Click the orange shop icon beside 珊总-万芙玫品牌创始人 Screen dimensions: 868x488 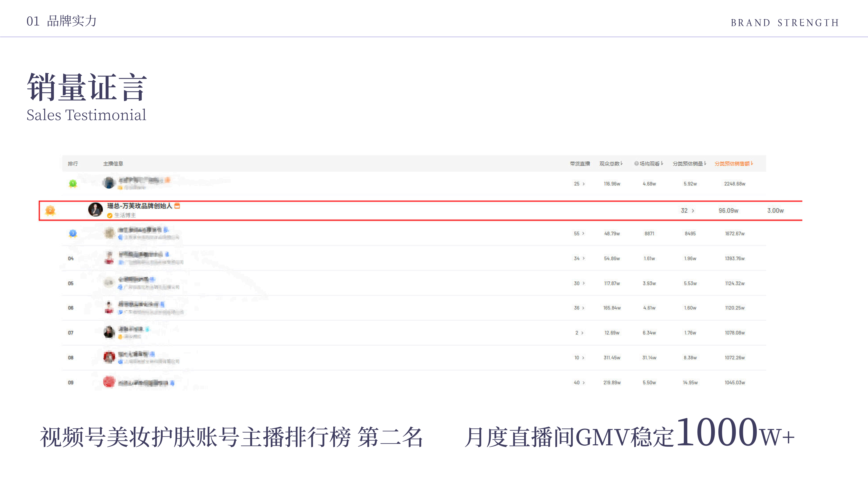(177, 206)
